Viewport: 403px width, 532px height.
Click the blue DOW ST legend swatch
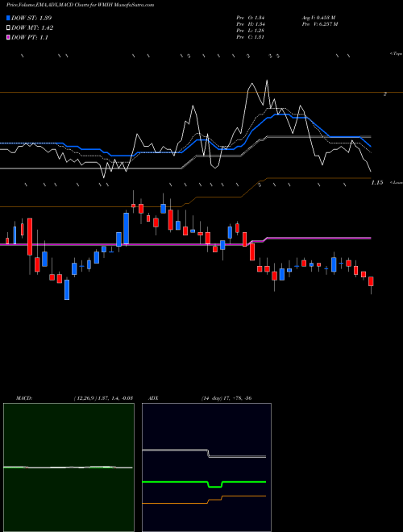(x=8, y=18)
